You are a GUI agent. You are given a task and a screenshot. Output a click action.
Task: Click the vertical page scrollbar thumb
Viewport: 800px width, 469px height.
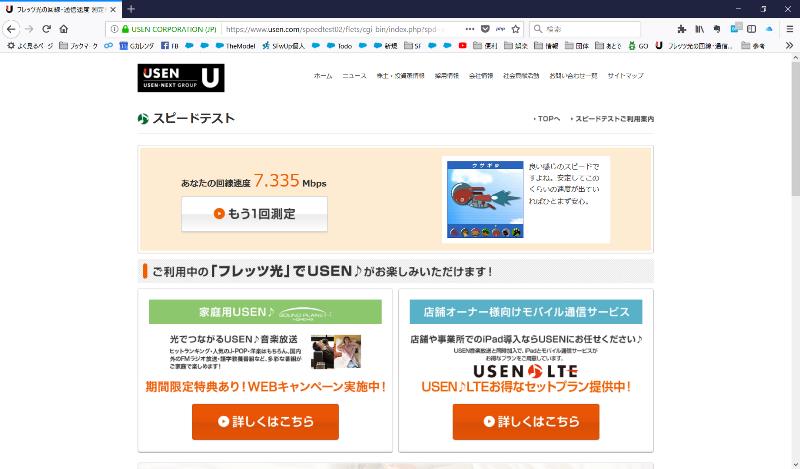click(795, 129)
